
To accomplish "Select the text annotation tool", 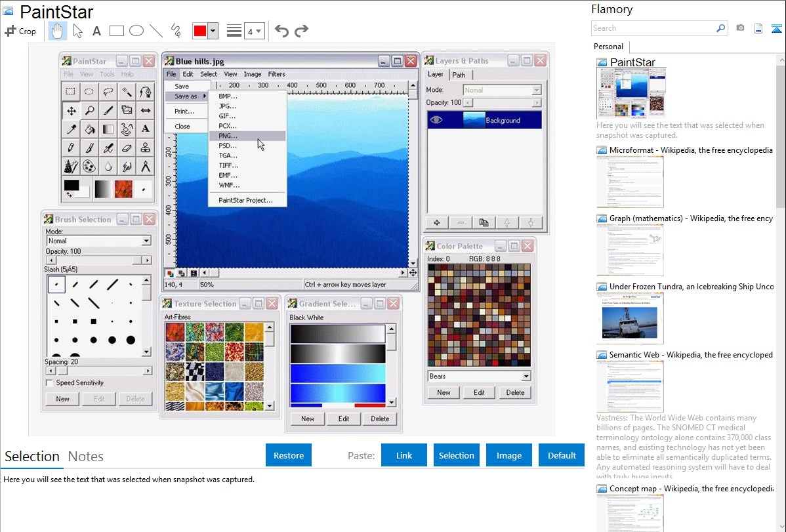I will click(96, 31).
